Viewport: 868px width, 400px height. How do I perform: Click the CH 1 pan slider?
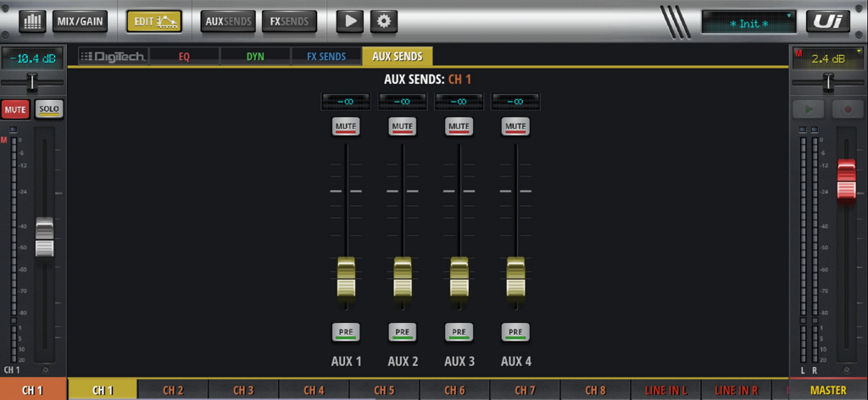click(x=33, y=82)
